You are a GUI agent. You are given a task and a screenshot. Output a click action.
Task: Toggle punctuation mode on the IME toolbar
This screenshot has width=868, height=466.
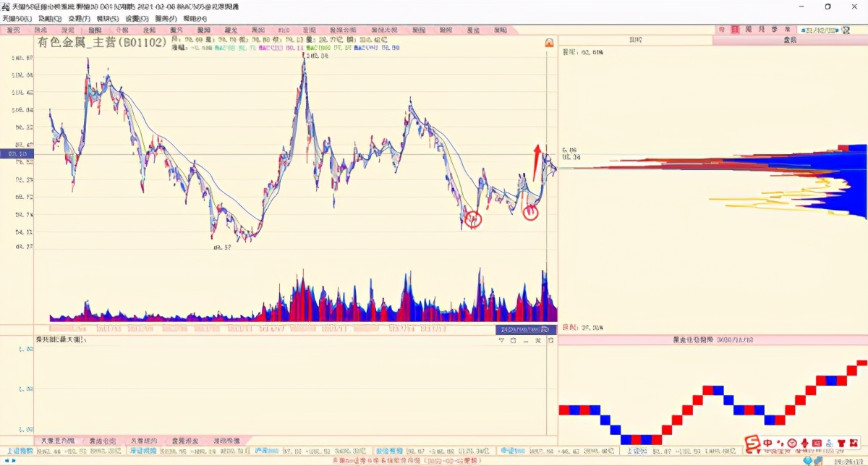780,443
